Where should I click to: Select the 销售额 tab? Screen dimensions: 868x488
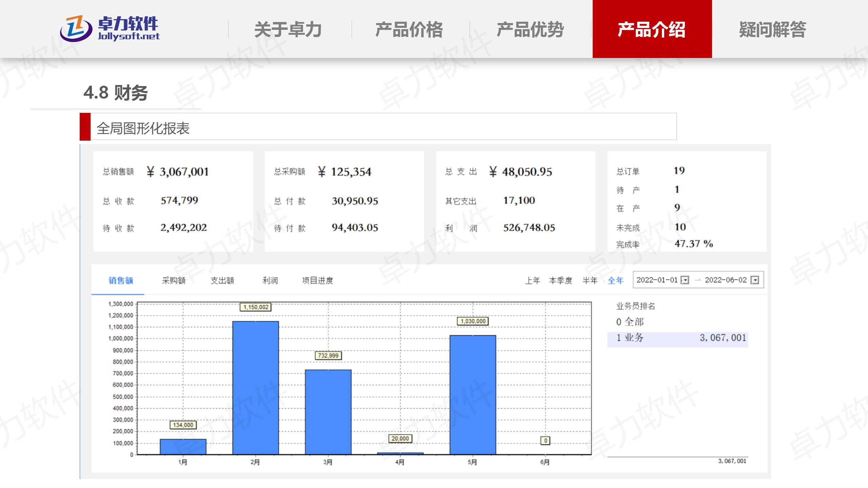click(121, 281)
